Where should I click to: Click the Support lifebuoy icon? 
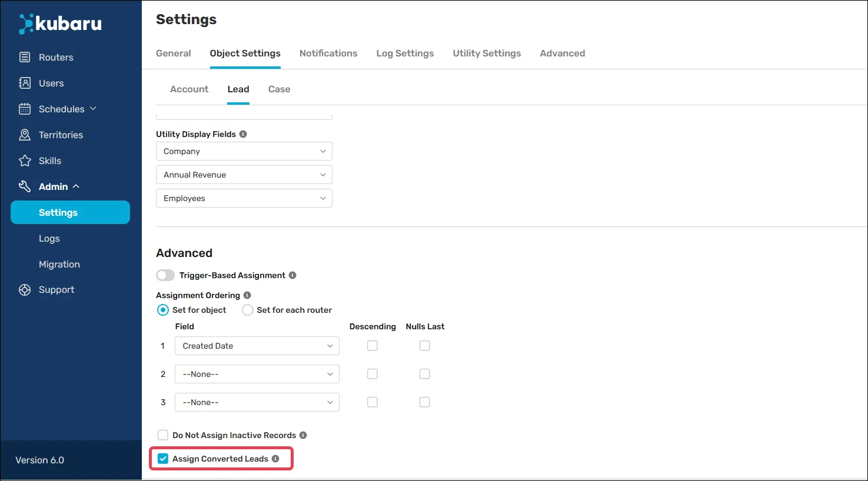[25, 290]
